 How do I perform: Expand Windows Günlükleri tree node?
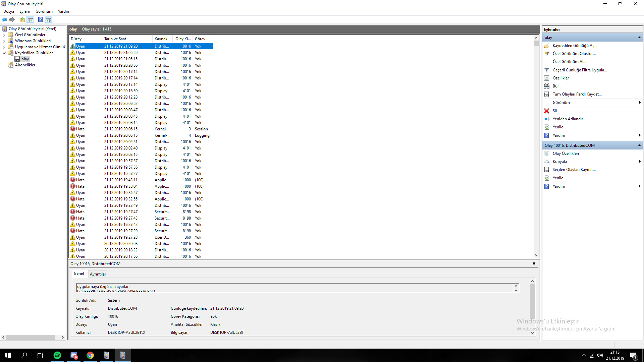click(x=4, y=41)
